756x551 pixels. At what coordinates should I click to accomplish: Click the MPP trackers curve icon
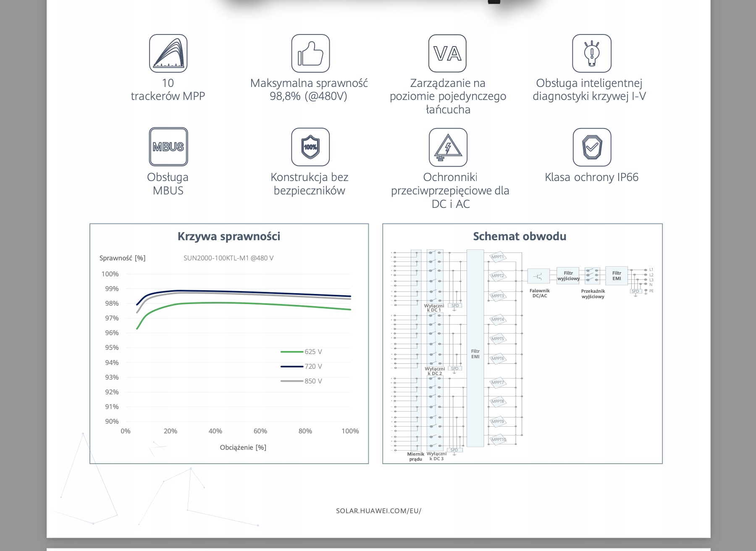[168, 53]
